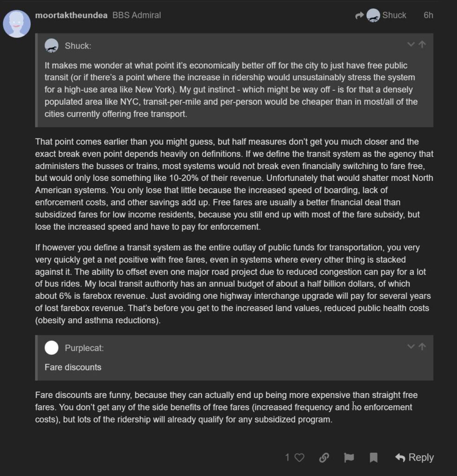Bookmark this post

click(373, 458)
